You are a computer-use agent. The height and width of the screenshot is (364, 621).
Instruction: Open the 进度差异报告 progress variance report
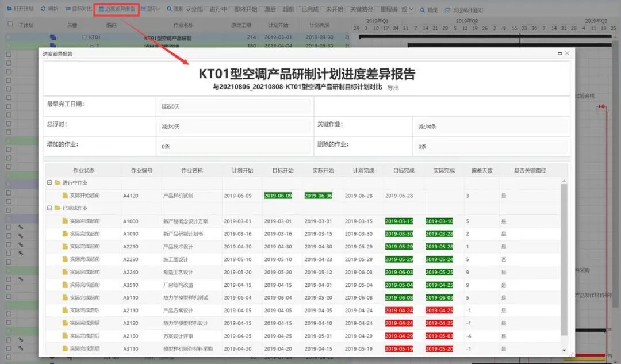(x=116, y=9)
